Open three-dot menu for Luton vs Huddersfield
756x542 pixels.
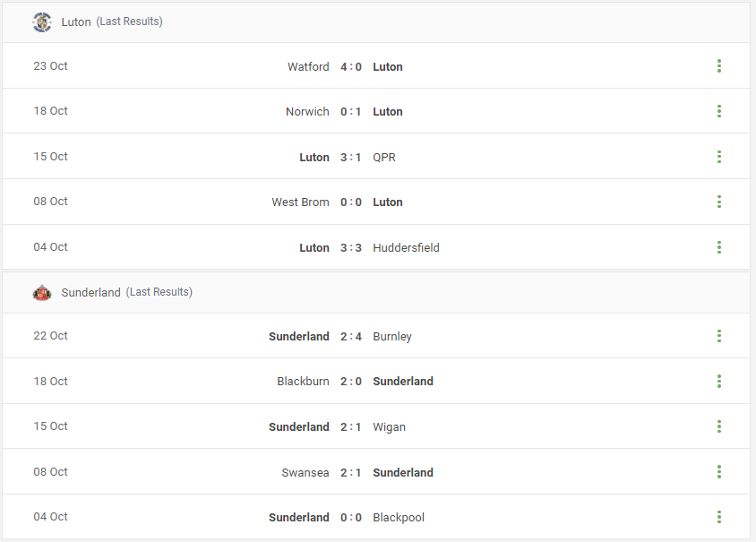719,247
